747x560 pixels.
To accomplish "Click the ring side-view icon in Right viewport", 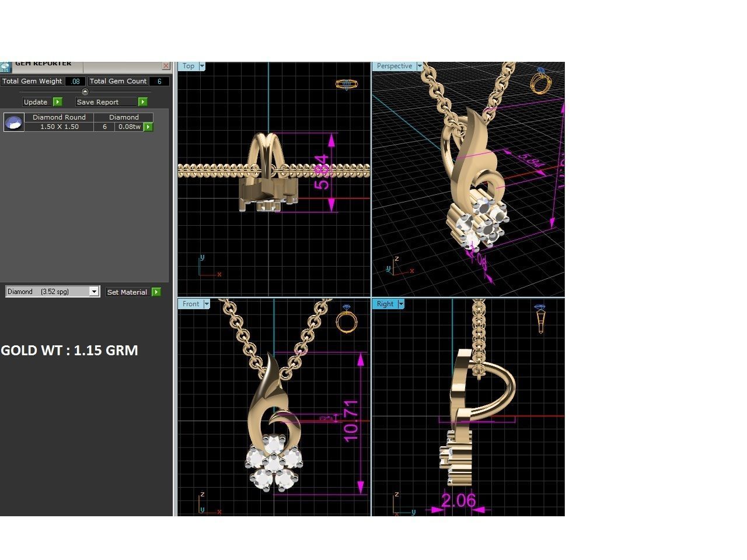I will 540,318.
